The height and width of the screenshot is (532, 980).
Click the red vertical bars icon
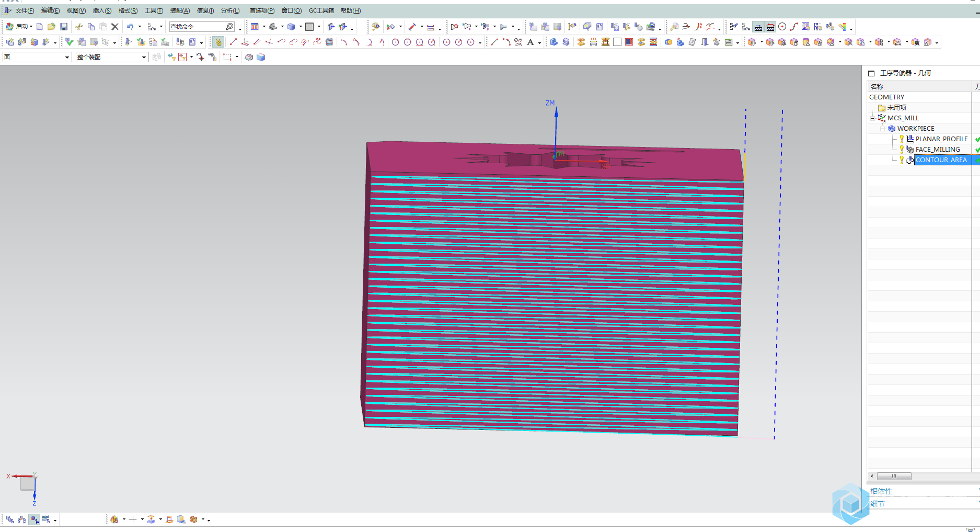click(629, 42)
